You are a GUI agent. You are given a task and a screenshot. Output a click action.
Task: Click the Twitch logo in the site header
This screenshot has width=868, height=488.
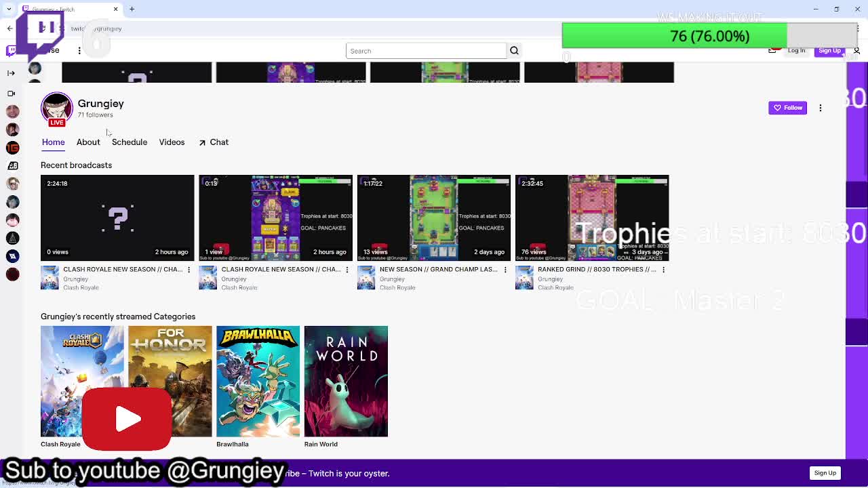point(11,51)
